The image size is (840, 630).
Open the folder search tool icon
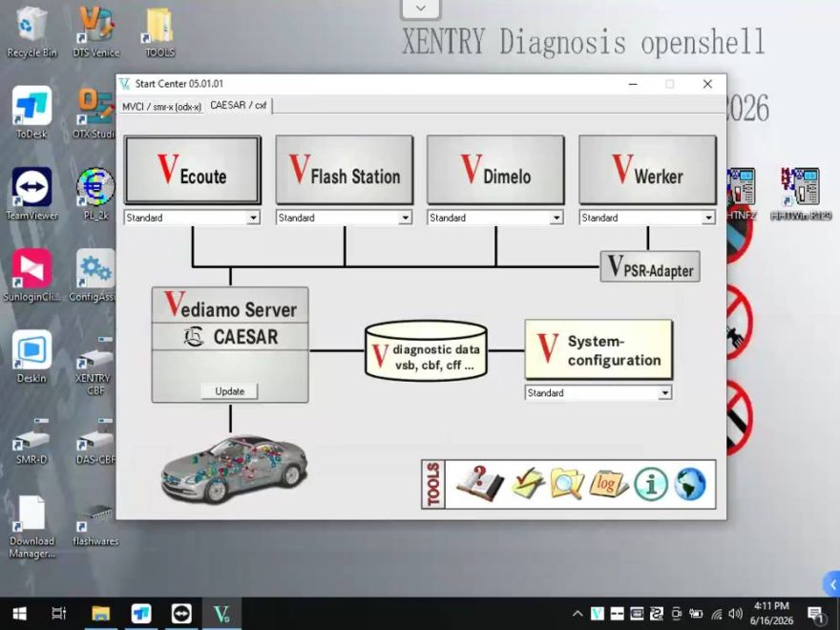(x=567, y=484)
